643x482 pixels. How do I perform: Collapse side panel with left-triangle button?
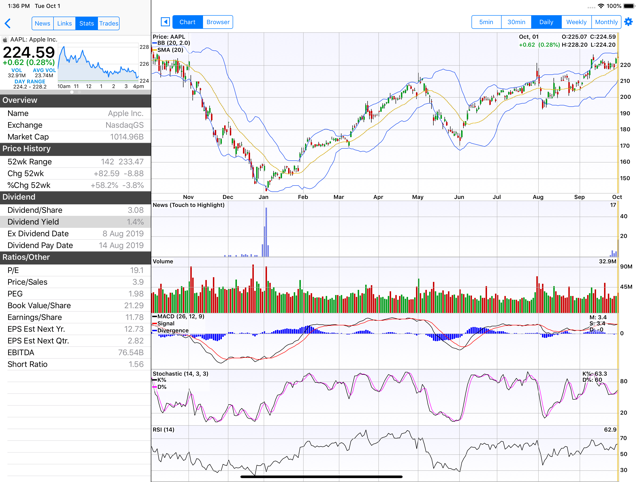[165, 22]
